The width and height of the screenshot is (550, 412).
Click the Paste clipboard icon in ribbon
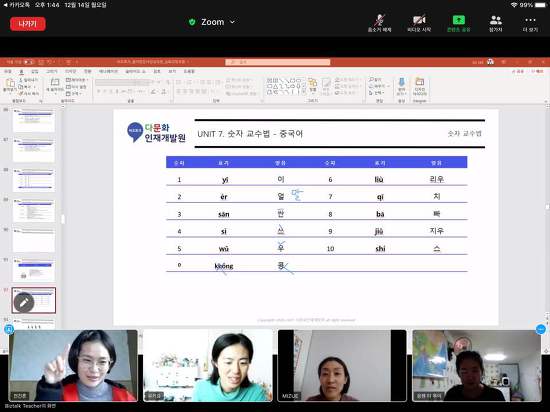coord(9,85)
